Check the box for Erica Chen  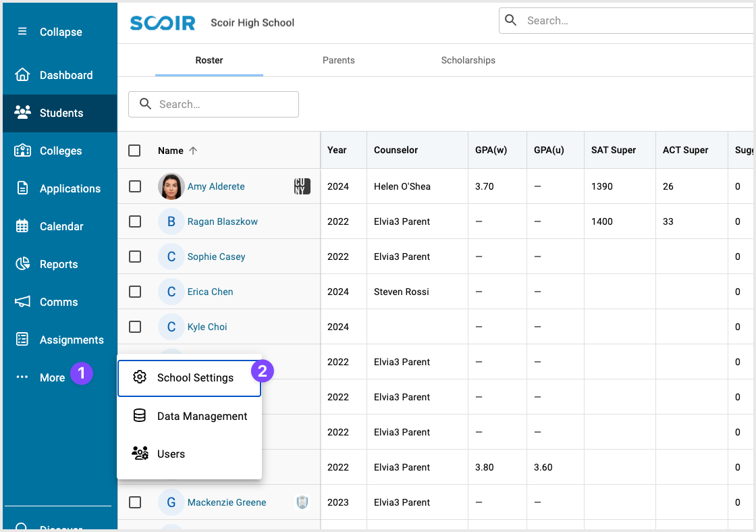pos(135,292)
